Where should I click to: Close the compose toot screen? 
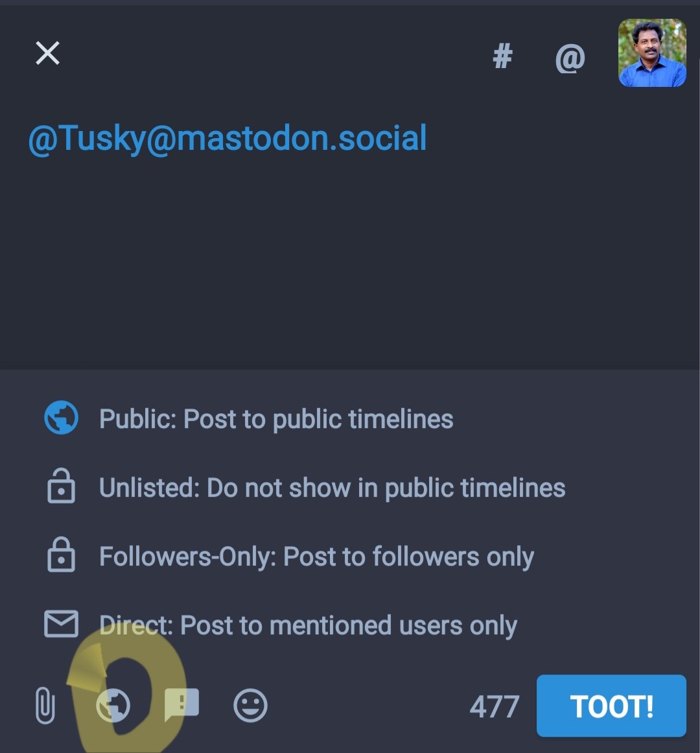47,53
